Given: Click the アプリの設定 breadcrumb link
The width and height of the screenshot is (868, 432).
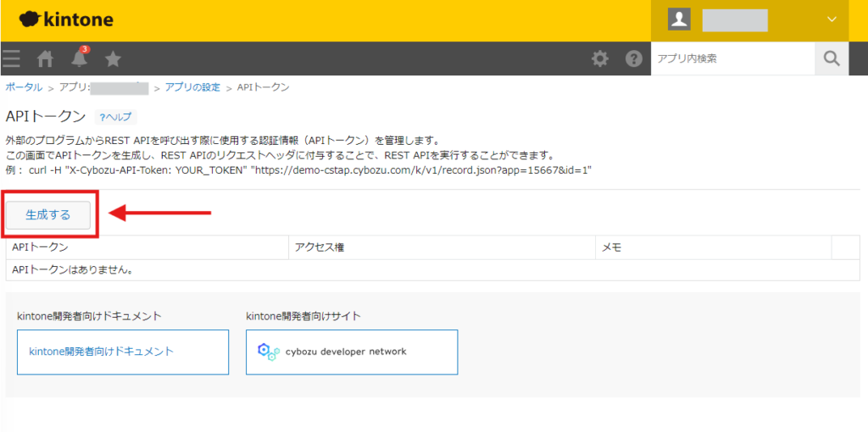Looking at the screenshot, I should (x=192, y=87).
